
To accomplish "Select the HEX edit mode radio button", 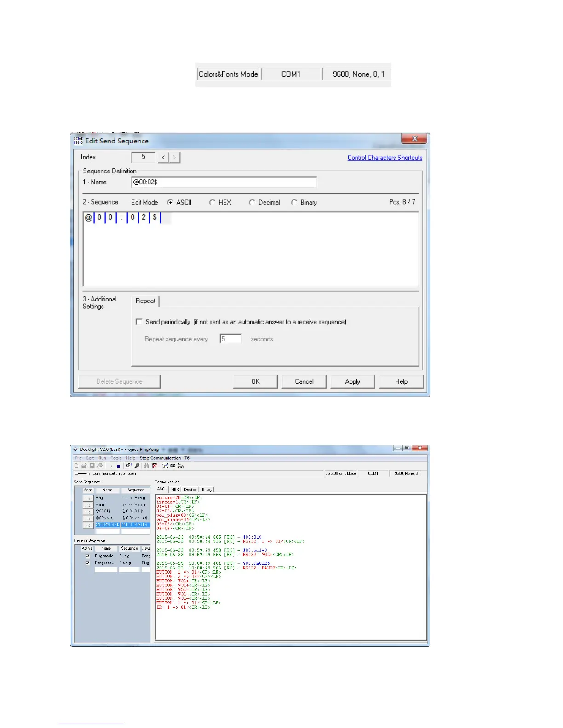I will (212, 202).
